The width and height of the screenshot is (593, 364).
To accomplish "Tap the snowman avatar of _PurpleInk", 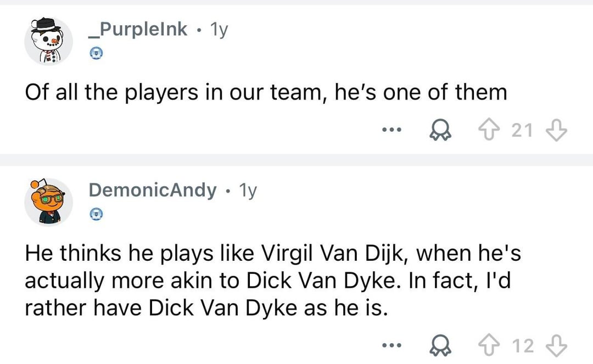I will tap(48, 40).
